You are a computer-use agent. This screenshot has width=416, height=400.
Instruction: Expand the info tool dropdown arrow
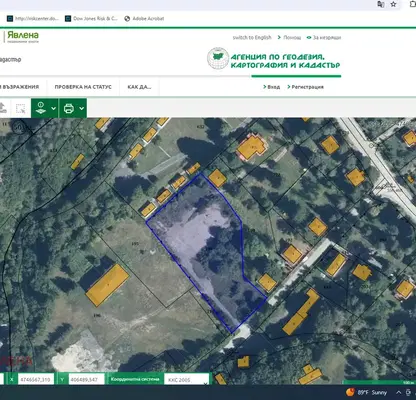pos(54,108)
